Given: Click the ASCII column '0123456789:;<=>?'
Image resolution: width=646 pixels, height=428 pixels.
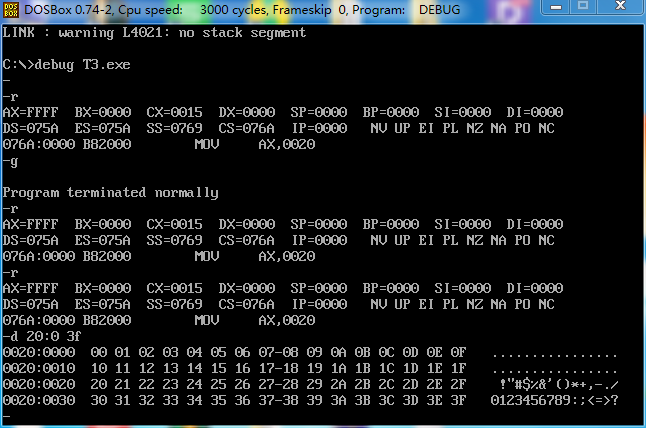Looking at the screenshot, I should (x=554, y=400).
